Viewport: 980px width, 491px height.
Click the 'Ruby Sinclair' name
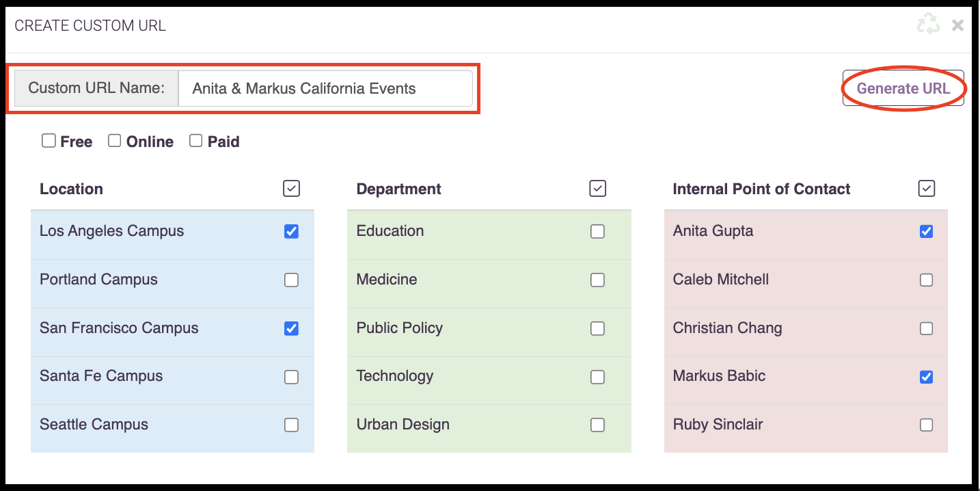click(718, 425)
